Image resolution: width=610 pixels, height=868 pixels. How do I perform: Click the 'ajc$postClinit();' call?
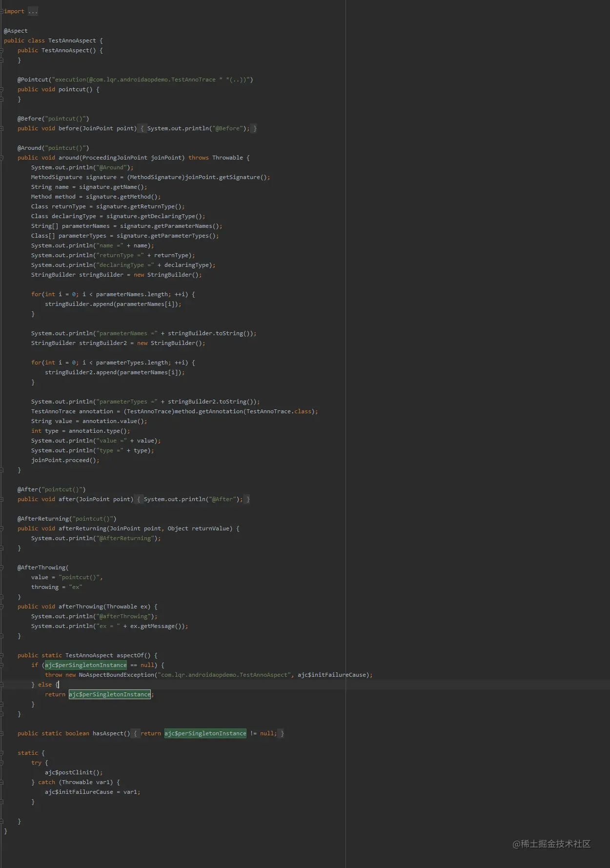(x=74, y=772)
